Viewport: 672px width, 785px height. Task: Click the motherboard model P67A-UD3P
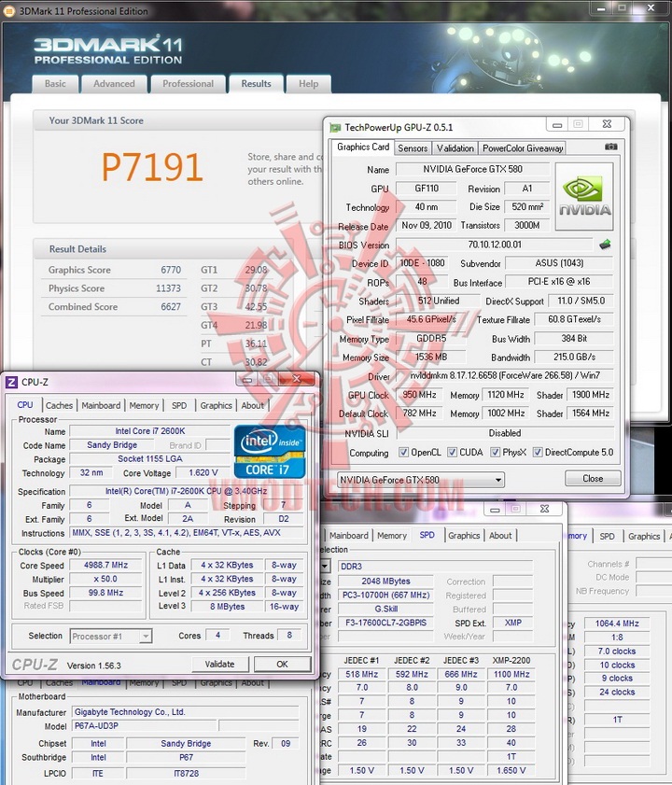point(145,726)
